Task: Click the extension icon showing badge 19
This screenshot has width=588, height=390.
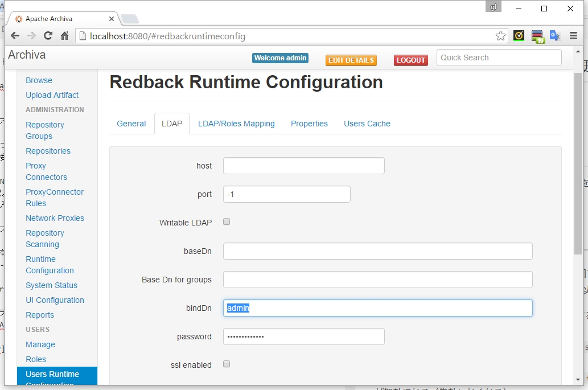Action: click(x=537, y=35)
